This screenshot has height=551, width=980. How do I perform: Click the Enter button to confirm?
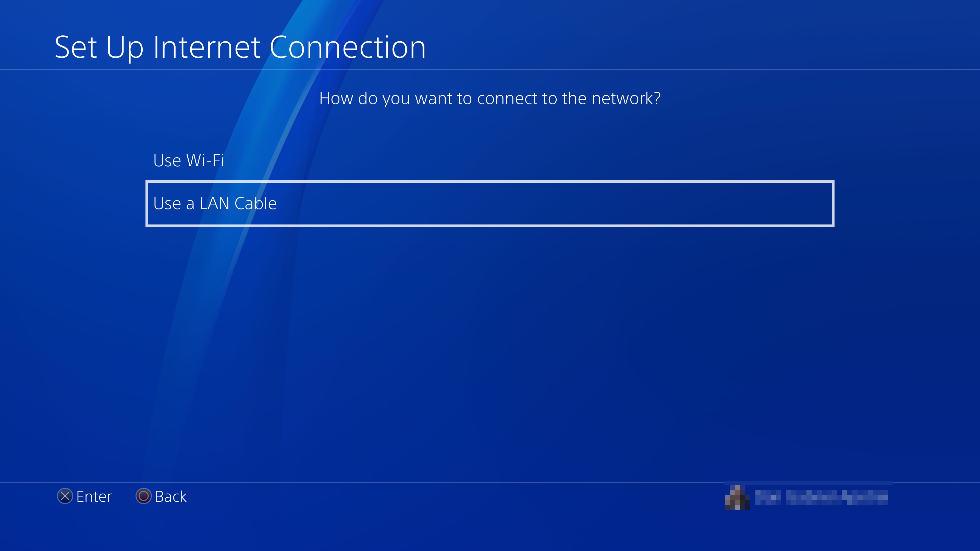pos(84,496)
